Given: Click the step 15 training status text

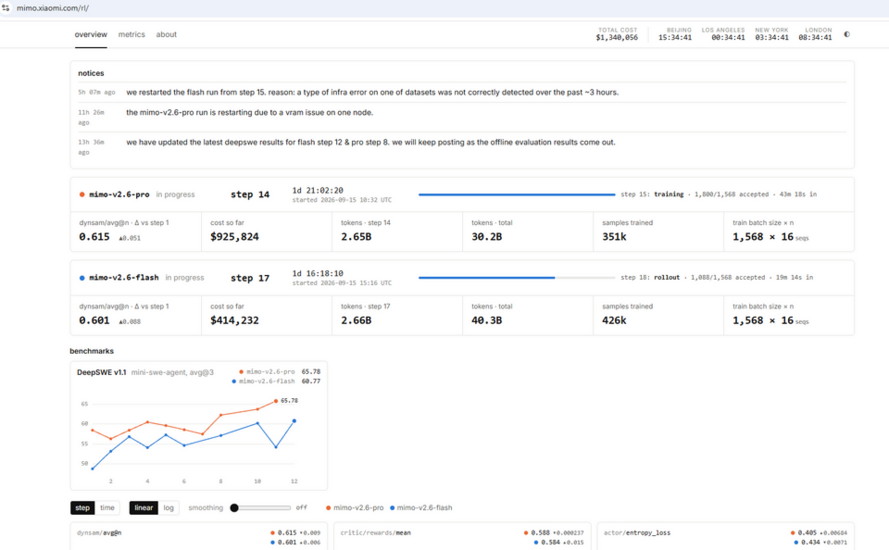Looking at the screenshot, I should coord(718,194).
